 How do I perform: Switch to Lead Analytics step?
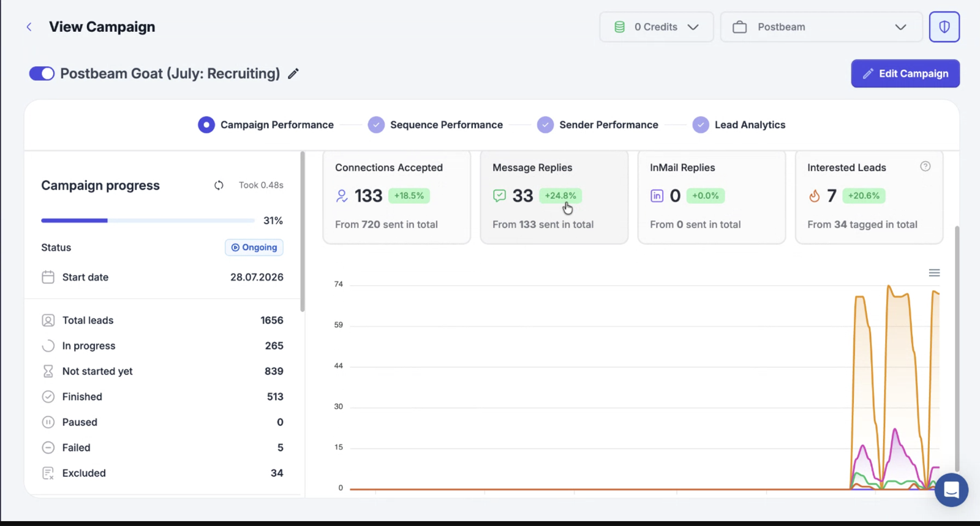point(739,125)
